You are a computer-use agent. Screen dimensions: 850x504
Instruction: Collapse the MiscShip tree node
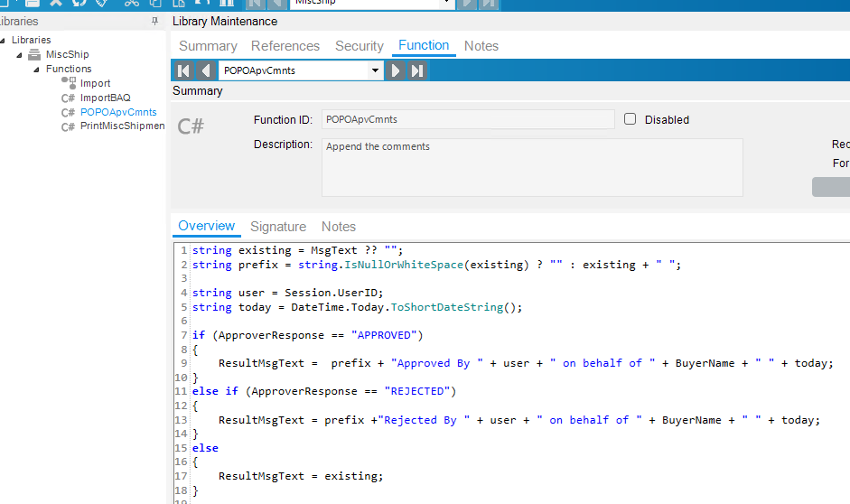click(20, 54)
